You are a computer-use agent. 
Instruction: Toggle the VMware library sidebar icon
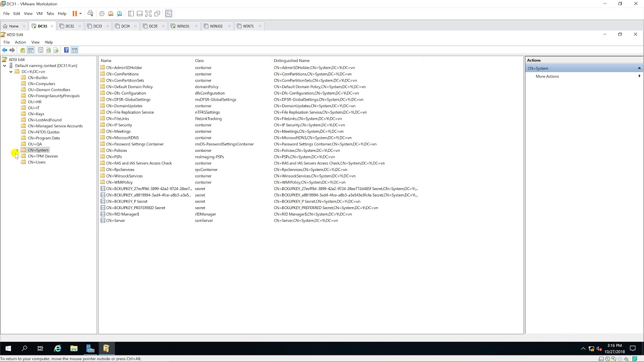[x=131, y=14]
